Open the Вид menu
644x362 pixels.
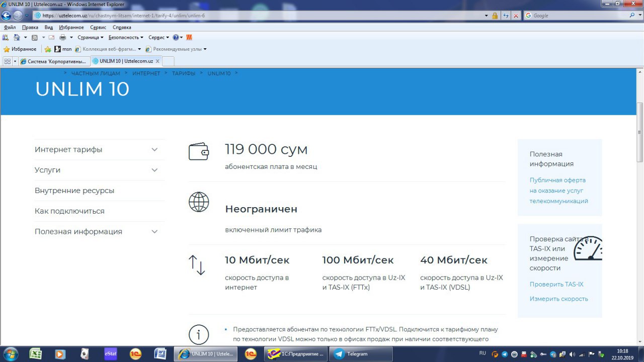click(x=49, y=27)
